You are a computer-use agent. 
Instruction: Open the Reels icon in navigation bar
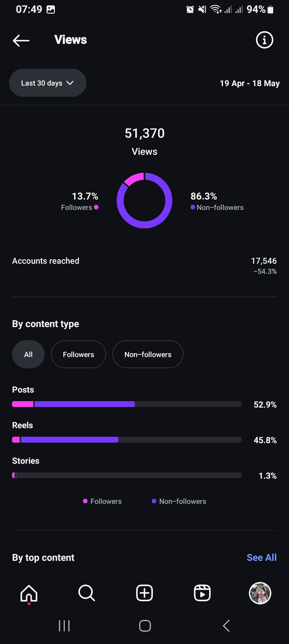coord(202,593)
